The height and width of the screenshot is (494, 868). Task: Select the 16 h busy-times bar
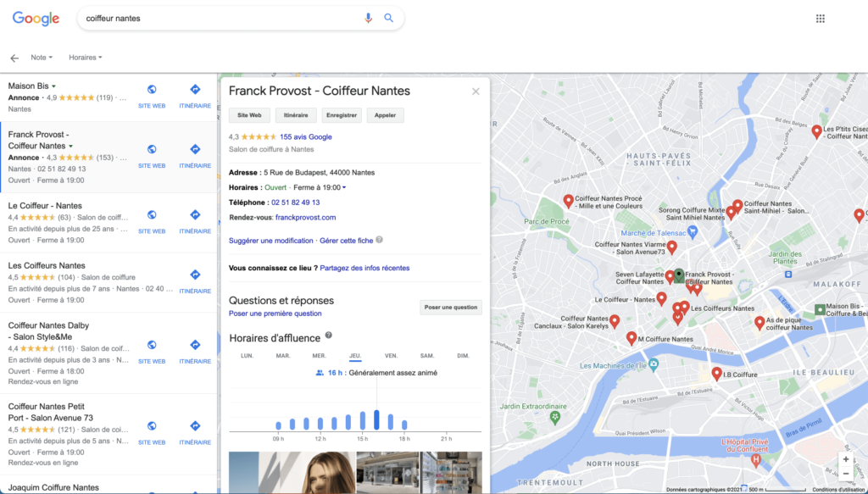coord(376,420)
